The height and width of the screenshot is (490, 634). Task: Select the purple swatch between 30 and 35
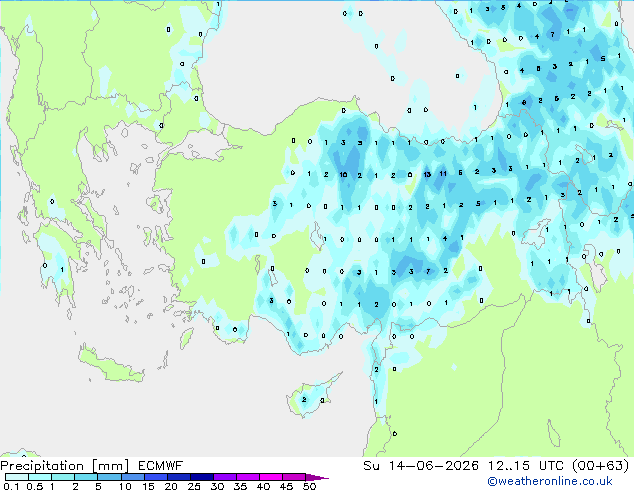[x=224, y=477]
